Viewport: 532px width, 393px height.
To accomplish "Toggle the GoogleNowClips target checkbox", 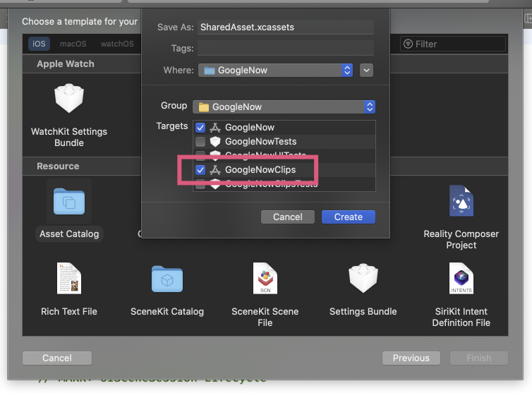I will (200, 170).
